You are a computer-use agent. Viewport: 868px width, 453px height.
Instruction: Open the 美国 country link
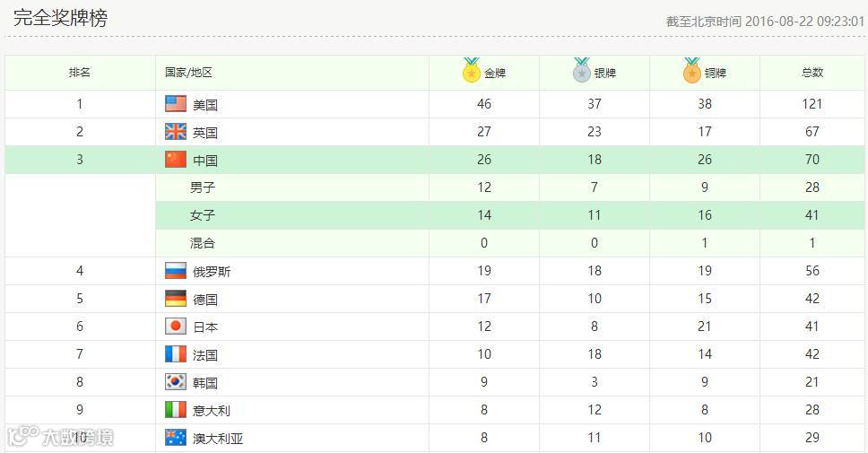click(x=205, y=105)
